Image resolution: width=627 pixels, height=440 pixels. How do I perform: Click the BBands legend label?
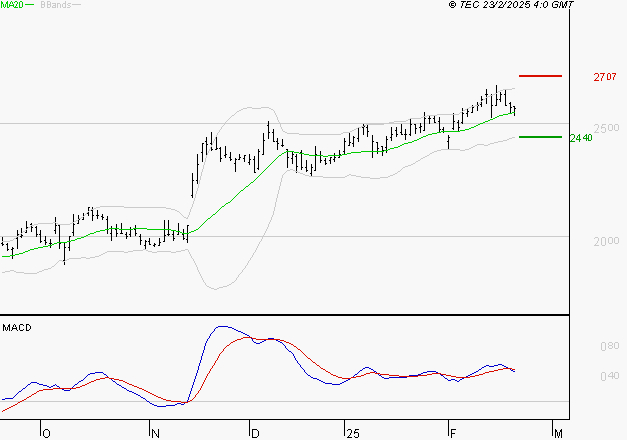point(56,5)
